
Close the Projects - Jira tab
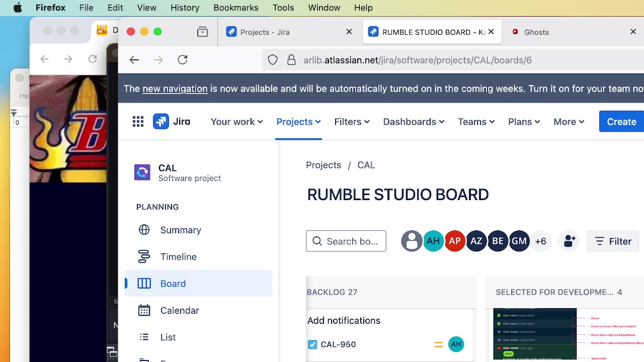(x=349, y=32)
